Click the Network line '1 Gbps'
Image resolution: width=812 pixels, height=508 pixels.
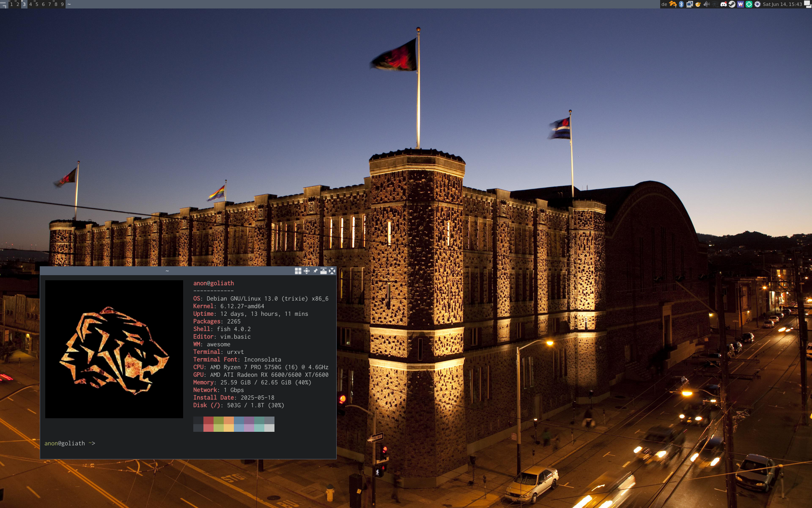[219, 390]
